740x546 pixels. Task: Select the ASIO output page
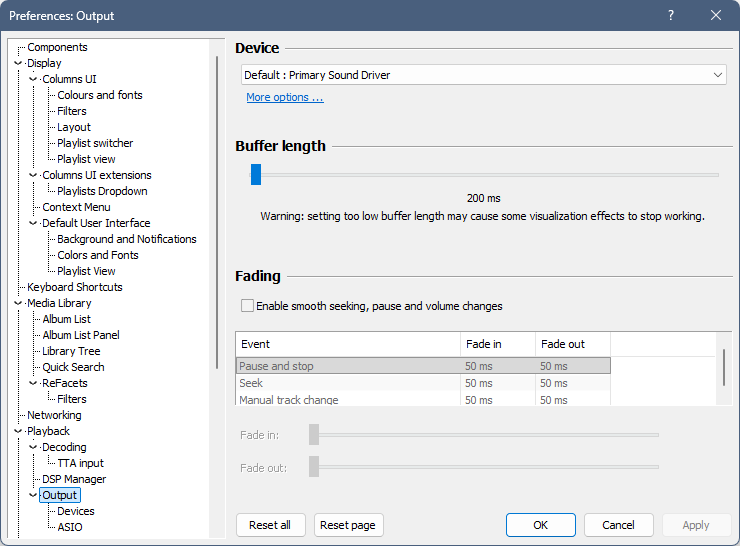(x=70, y=527)
